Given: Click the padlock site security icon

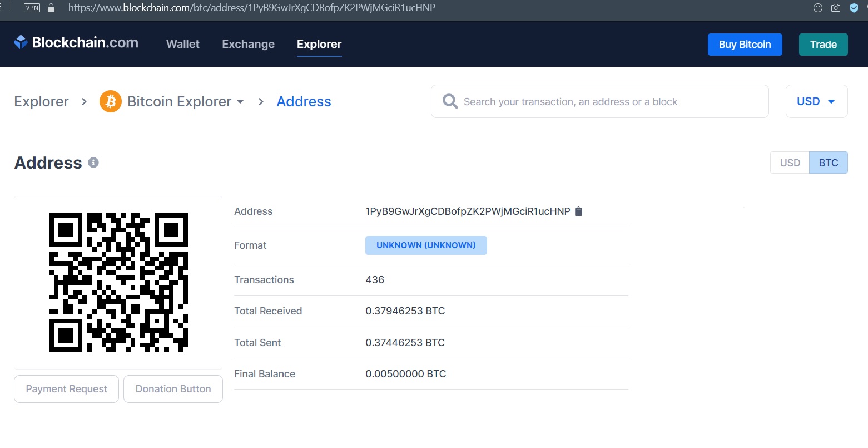Looking at the screenshot, I should pos(51,8).
